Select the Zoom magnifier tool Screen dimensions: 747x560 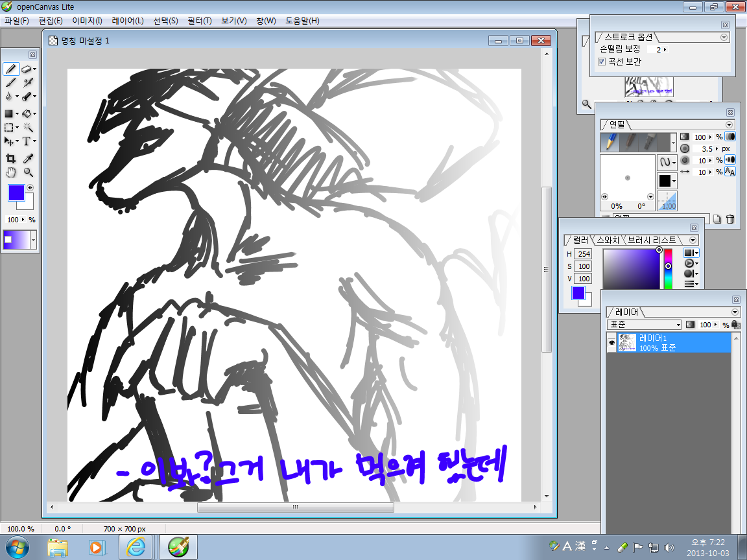point(28,172)
